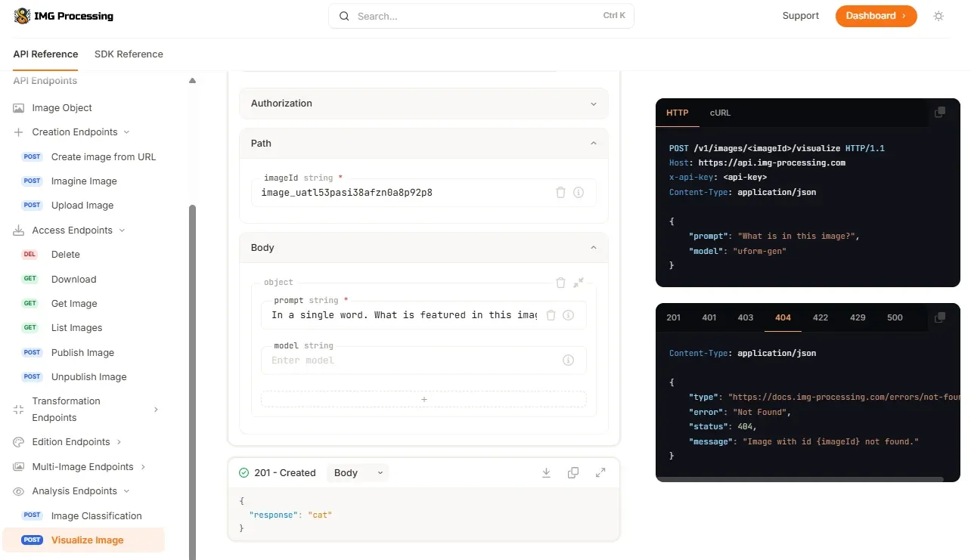
Task: Select the cURL code tab
Action: pyautogui.click(x=720, y=113)
